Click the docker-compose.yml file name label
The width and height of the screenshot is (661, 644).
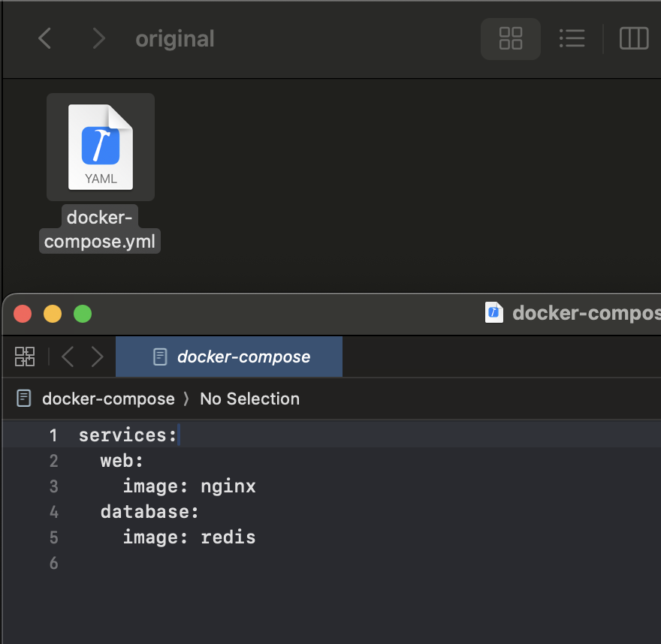click(x=99, y=229)
